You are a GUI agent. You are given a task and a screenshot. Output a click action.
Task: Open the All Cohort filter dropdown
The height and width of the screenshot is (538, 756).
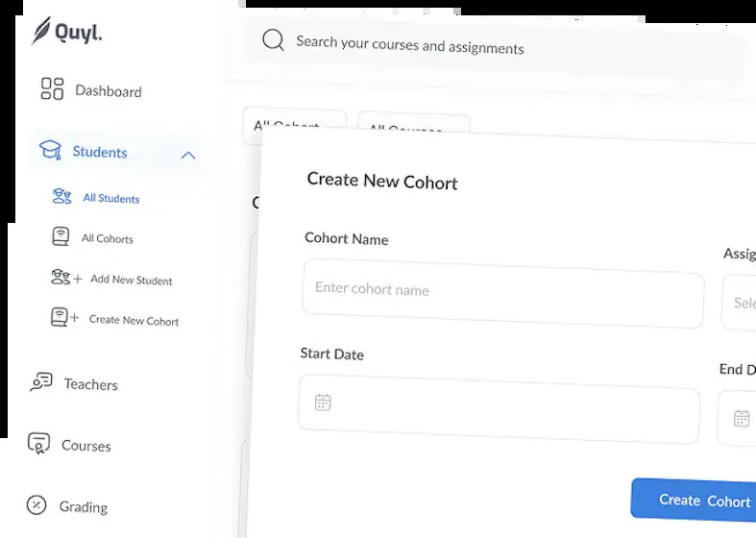295,126
